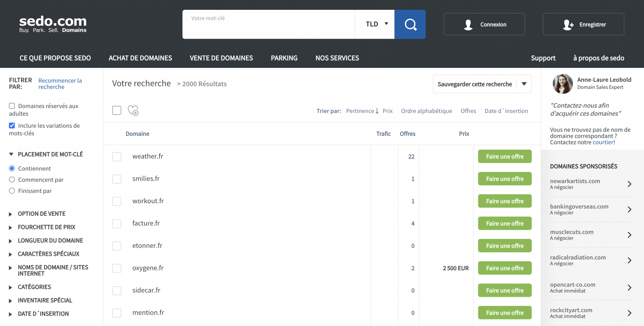Select the Finissent par radio option

click(12, 191)
